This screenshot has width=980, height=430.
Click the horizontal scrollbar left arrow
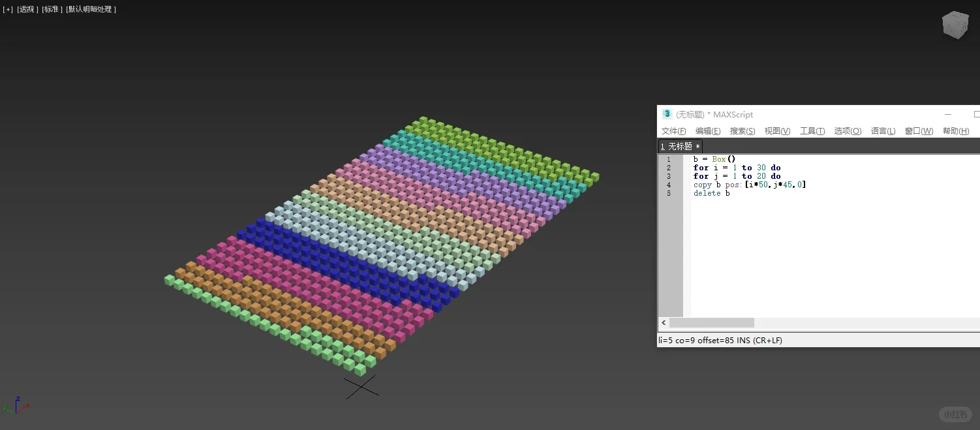tap(664, 322)
